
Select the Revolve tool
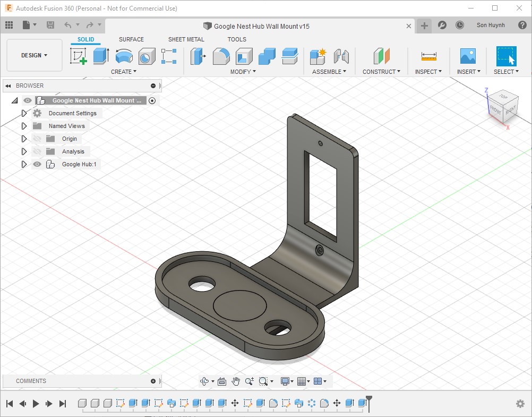coord(124,56)
